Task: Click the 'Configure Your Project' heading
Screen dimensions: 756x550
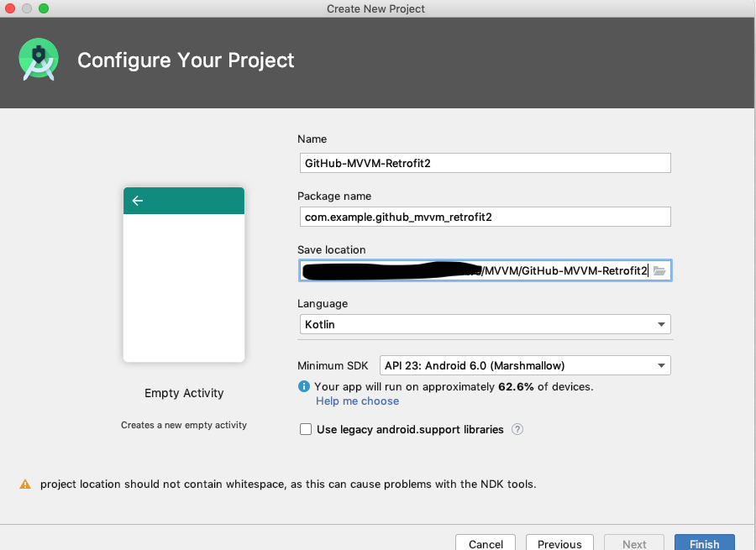Action: [x=186, y=60]
